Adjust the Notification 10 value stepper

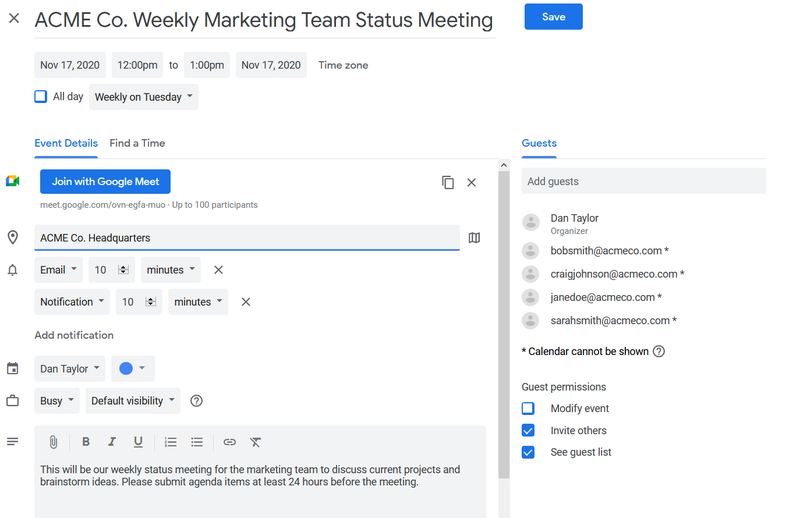(151, 302)
